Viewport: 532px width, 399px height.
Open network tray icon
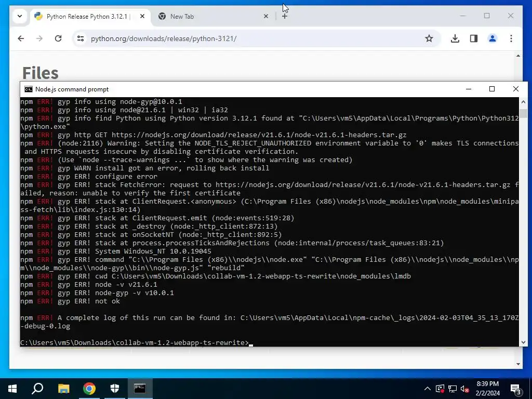point(453,389)
